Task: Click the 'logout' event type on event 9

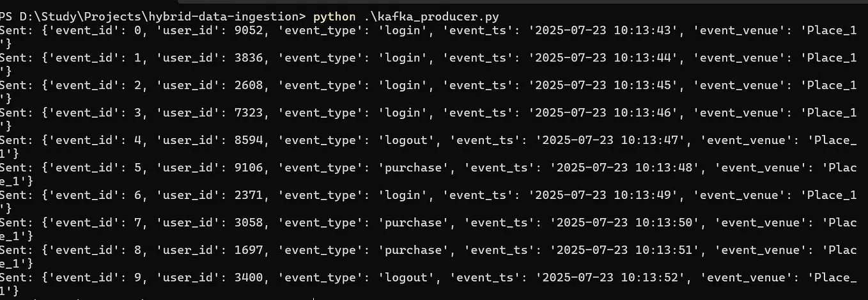Action: coord(407,278)
